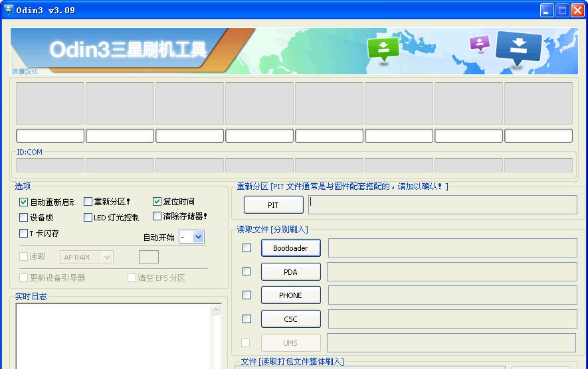
Task: Click the first ID:COM port slot
Action: 50,165
